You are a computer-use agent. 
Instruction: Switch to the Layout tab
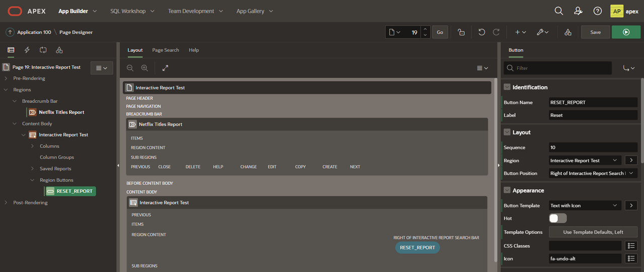[x=135, y=50]
